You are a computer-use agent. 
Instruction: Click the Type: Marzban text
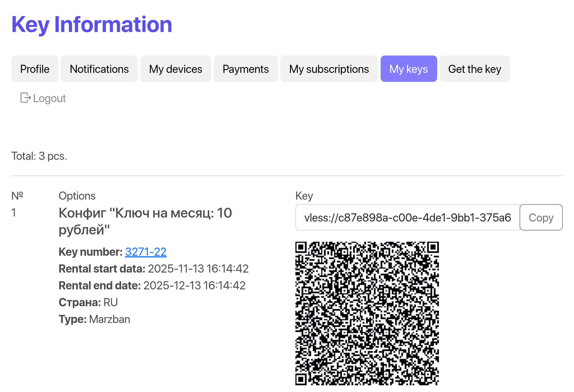coord(94,319)
